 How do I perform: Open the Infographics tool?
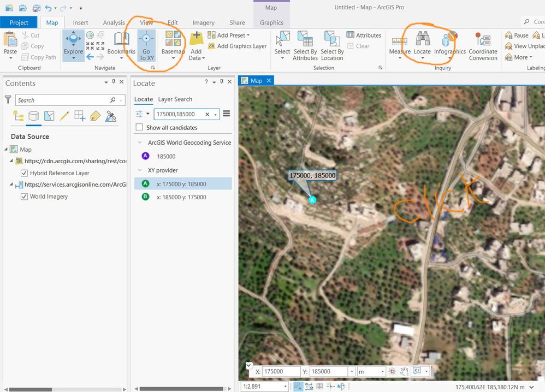point(450,45)
